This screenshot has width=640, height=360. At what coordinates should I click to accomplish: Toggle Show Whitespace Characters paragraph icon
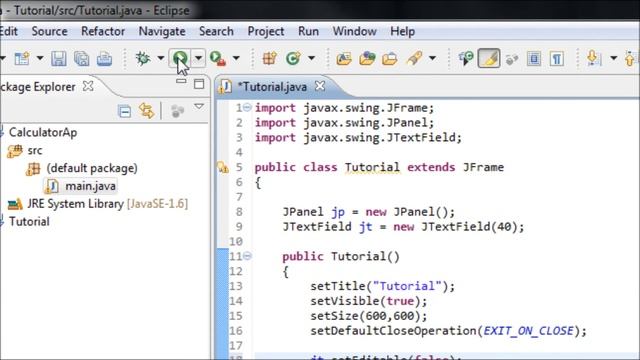click(x=557, y=59)
